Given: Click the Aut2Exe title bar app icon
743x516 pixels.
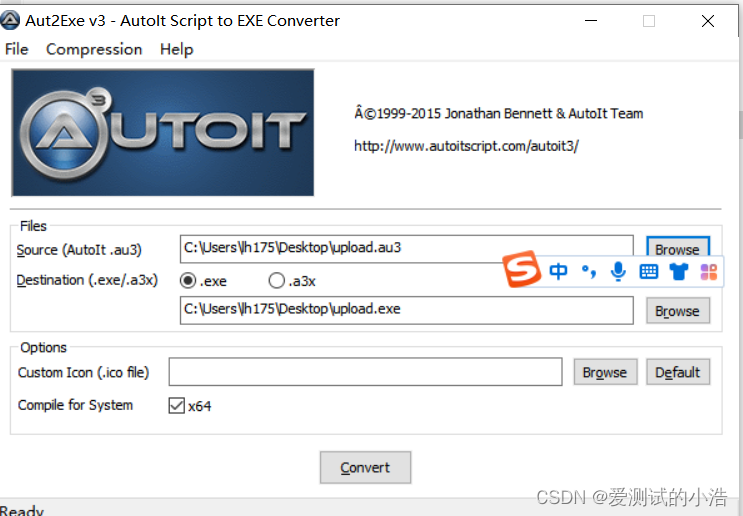Looking at the screenshot, I should pos(9,20).
